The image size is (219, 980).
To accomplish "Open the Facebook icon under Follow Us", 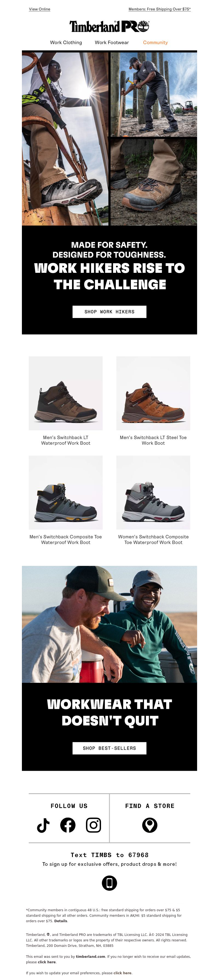I will tap(68, 825).
